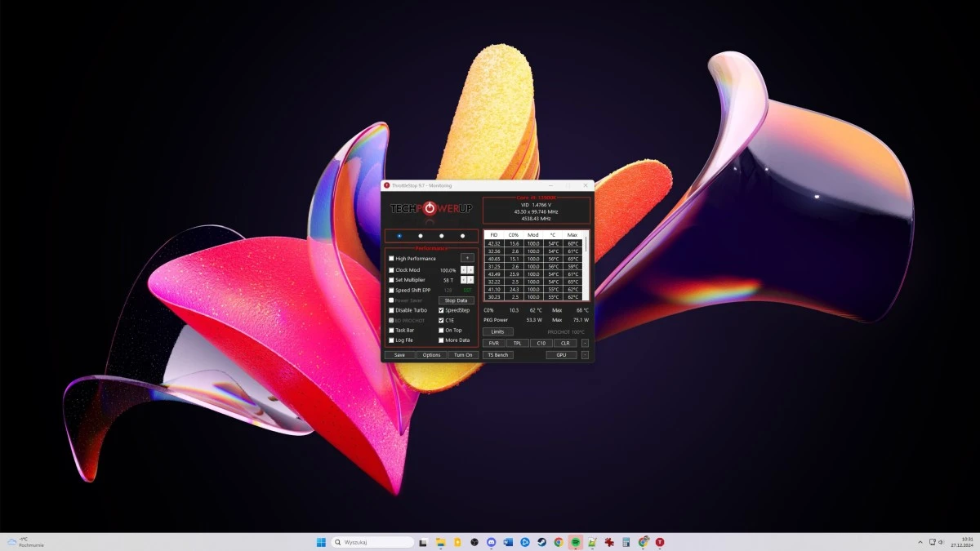The height and width of the screenshot is (551, 980).
Task: Open Discord from the taskbar
Action: click(491, 542)
